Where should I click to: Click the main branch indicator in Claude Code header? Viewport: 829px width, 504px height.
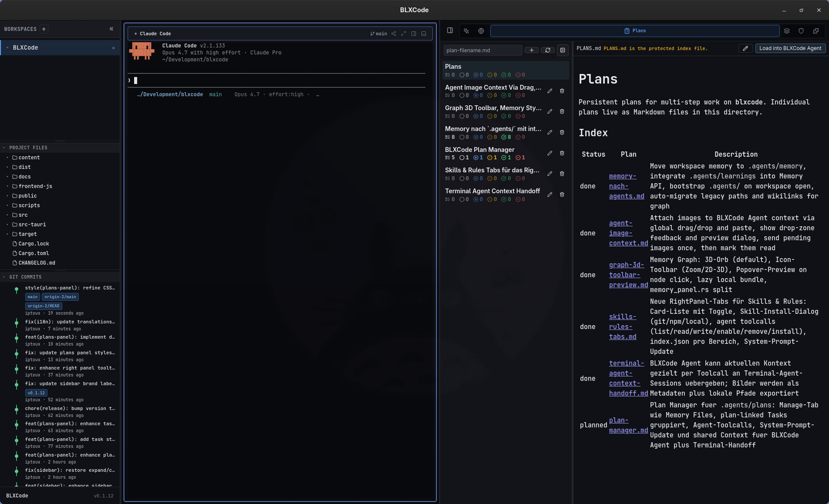(x=379, y=34)
